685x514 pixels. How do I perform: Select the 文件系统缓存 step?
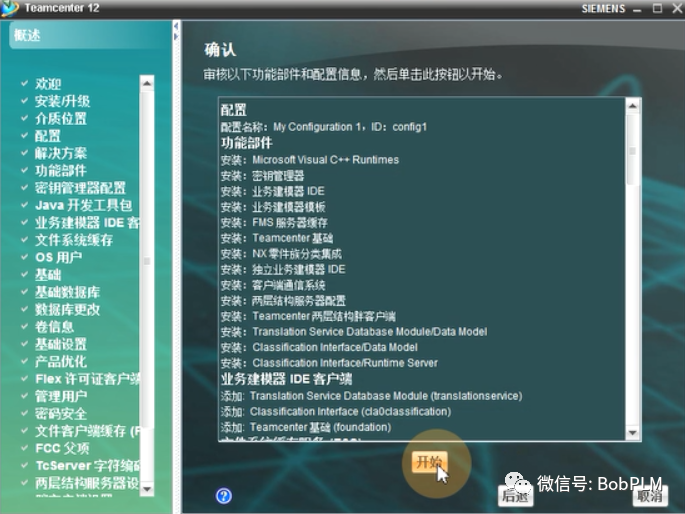tap(74, 240)
